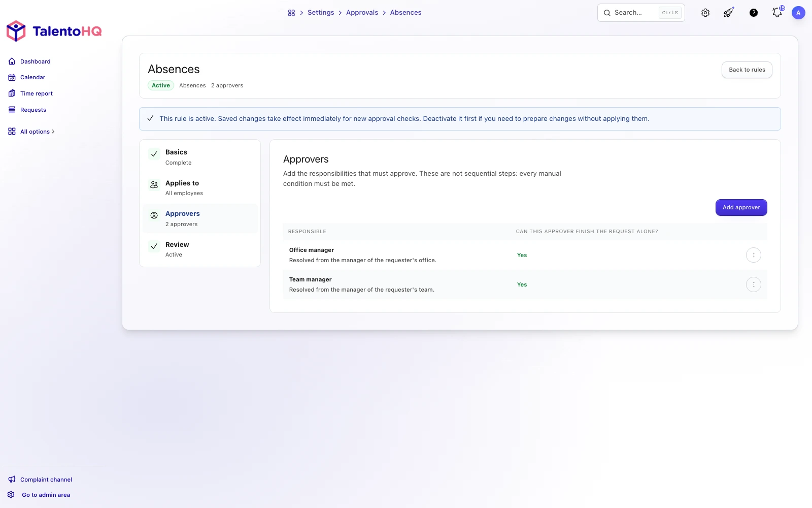812x508 pixels.
Task: Click Yes in Team manager row
Action: 522,284
